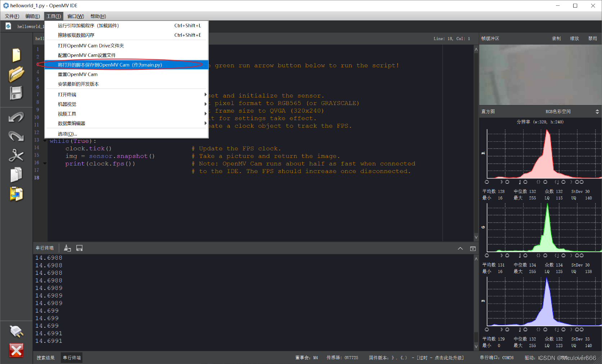Image resolution: width=602 pixels, height=364 pixels.
Task: Click the Redo arrow icon
Action: point(16,136)
